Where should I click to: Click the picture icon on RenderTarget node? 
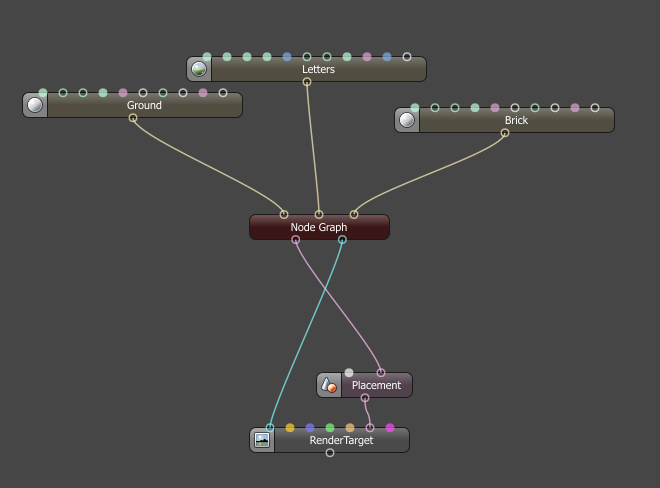tap(262, 440)
